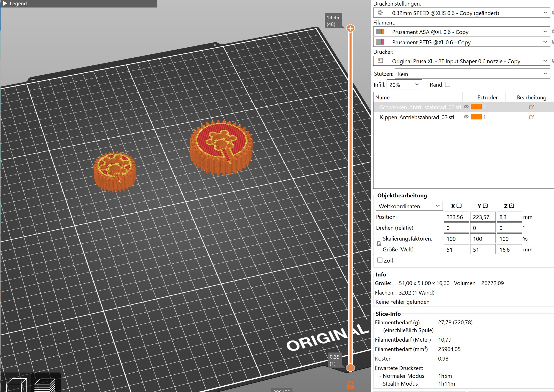Click the Extruder column header
Screen dimensions: 554x392
coord(487,97)
